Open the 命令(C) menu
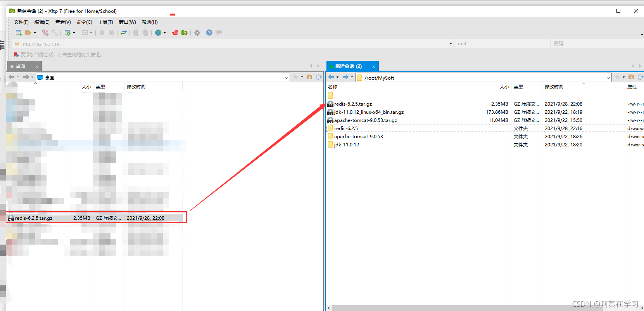Viewport: 644px width, 311px height. click(85, 22)
